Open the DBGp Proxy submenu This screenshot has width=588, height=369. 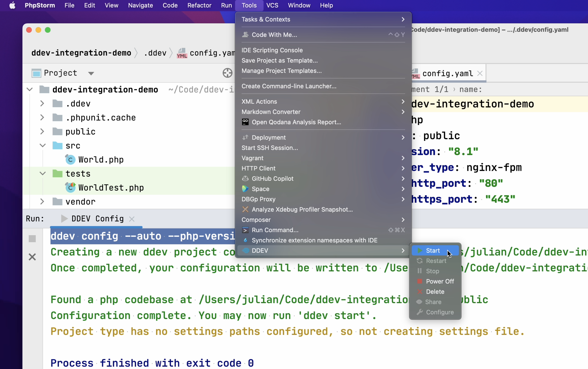[323, 199]
